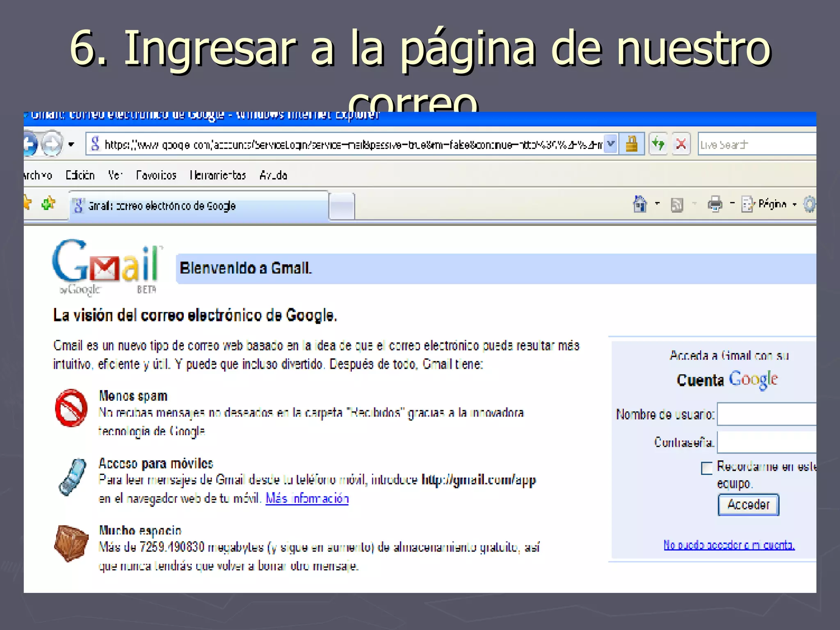Click the wooden crate storage icon
Viewport: 840px width, 630px height.
click(x=71, y=543)
